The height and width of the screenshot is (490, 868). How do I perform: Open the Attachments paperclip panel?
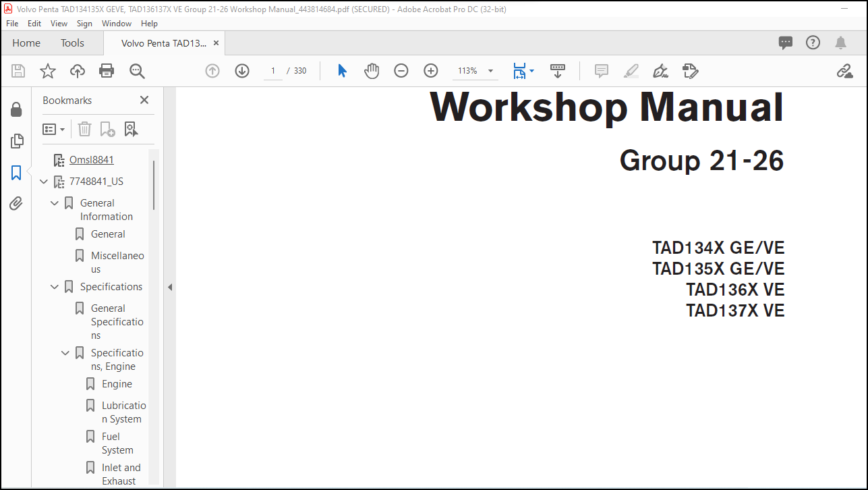(x=16, y=204)
